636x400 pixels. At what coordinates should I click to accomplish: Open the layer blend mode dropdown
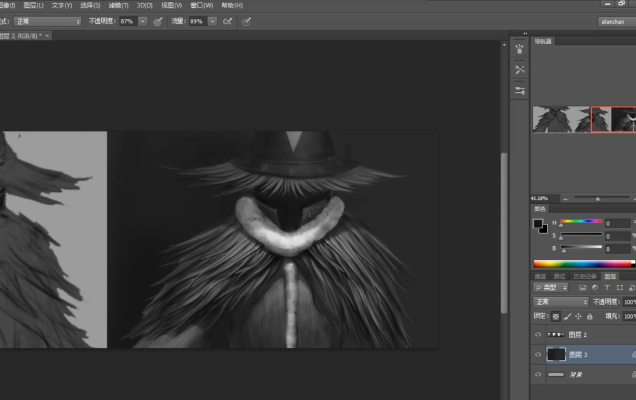click(560, 301)
